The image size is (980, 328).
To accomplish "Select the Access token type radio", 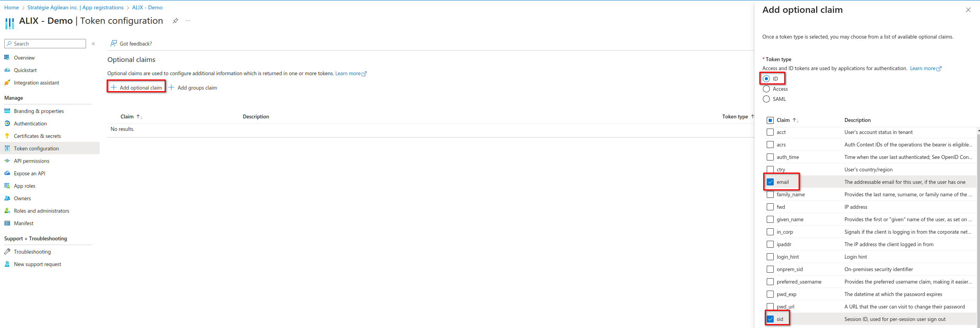I will (766, 89).
